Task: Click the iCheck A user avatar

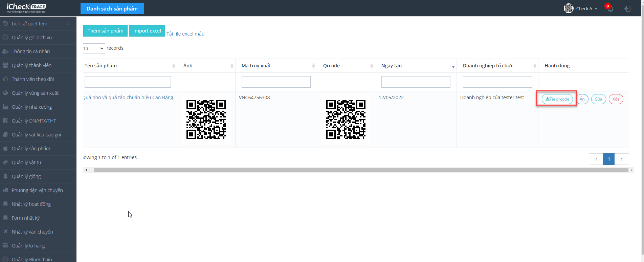Action: click(x=569, y=8)
